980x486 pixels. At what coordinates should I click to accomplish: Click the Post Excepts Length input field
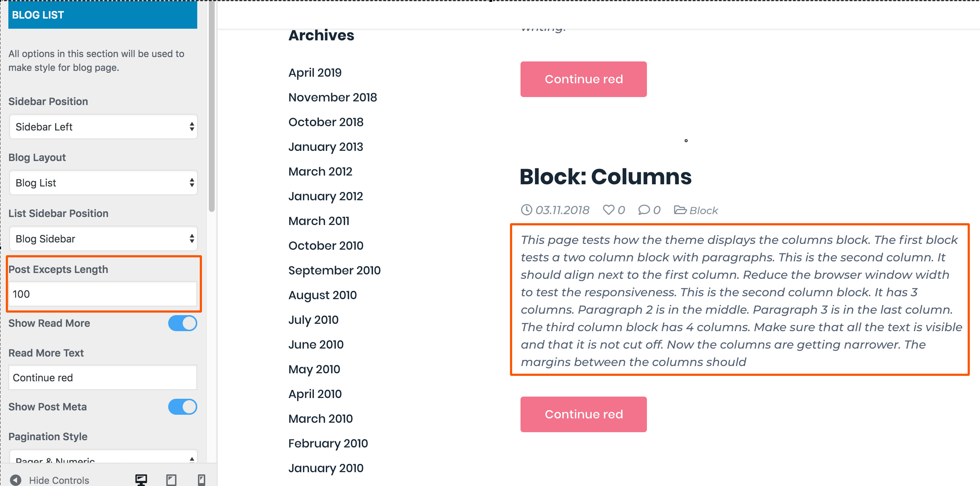pos(103,294)
